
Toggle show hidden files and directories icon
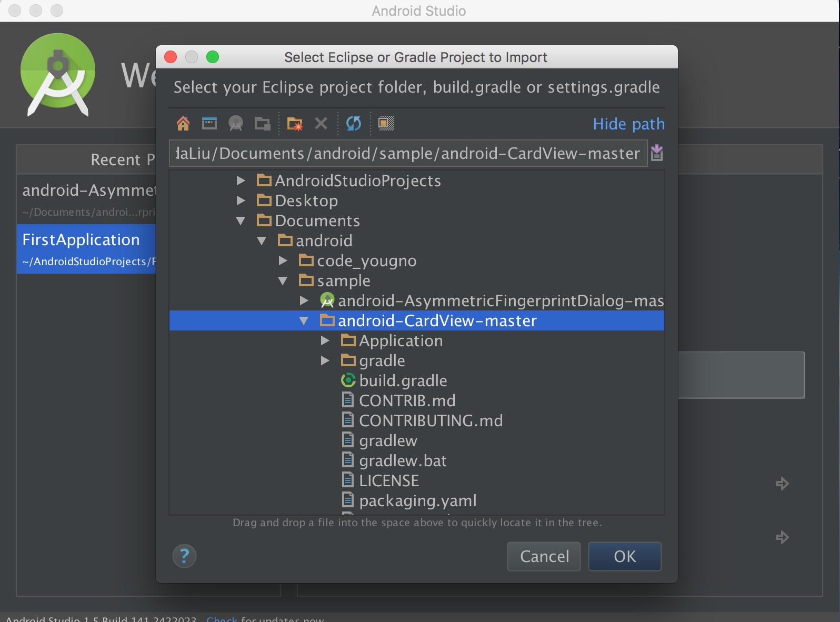[x=386, y=124]
